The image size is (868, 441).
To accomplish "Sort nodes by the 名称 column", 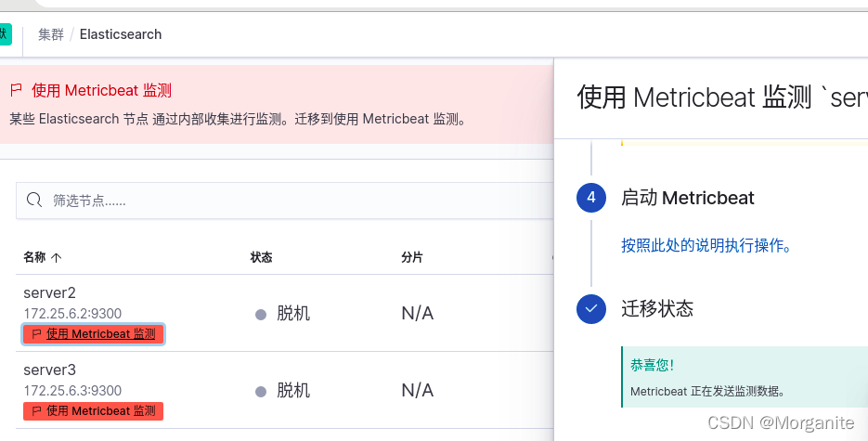I will point(34,257).
